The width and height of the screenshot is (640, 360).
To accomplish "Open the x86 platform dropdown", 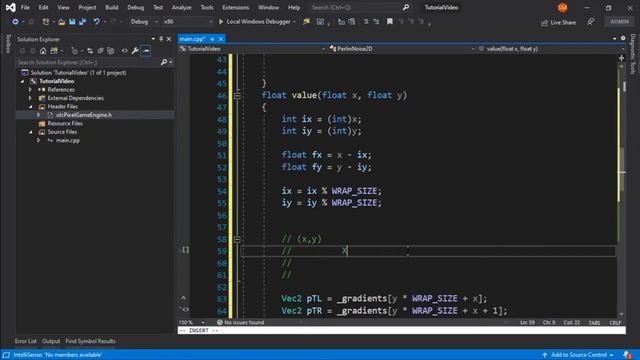I will point(187,22).
